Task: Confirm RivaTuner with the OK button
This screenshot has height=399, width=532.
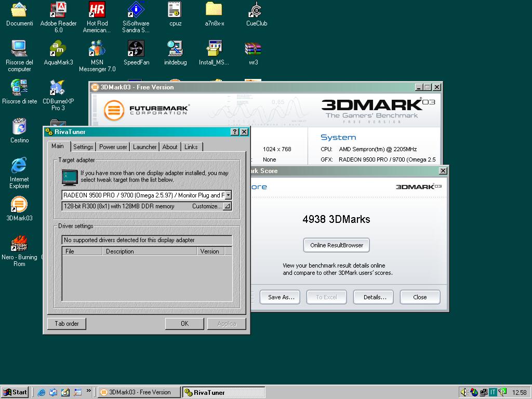Action: [x=184, y=324]
